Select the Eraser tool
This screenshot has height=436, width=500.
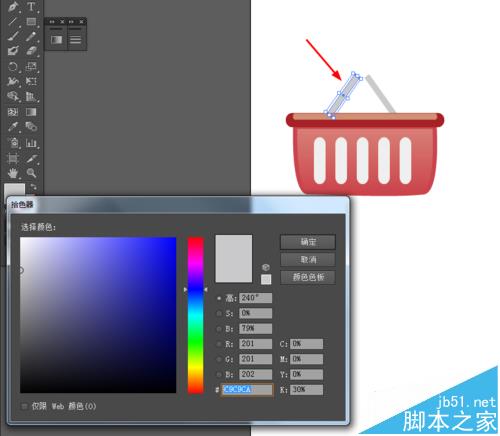tap(31, 51)
